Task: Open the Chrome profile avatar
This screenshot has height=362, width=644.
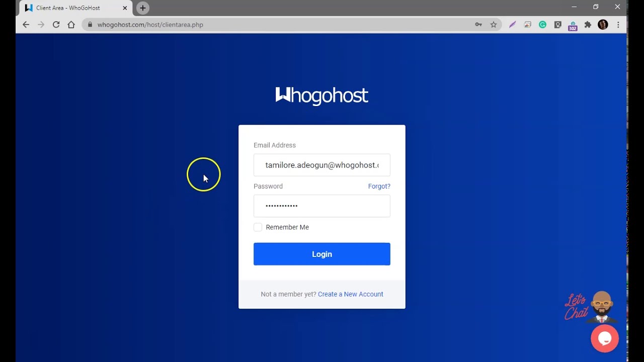Action: [603, 25]
